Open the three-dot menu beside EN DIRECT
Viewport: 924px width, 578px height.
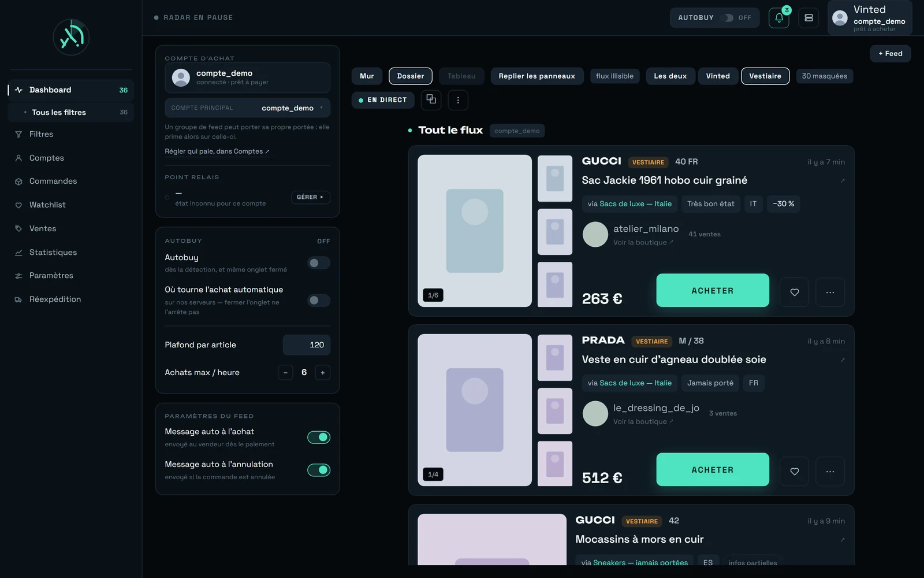click(458, 99)
